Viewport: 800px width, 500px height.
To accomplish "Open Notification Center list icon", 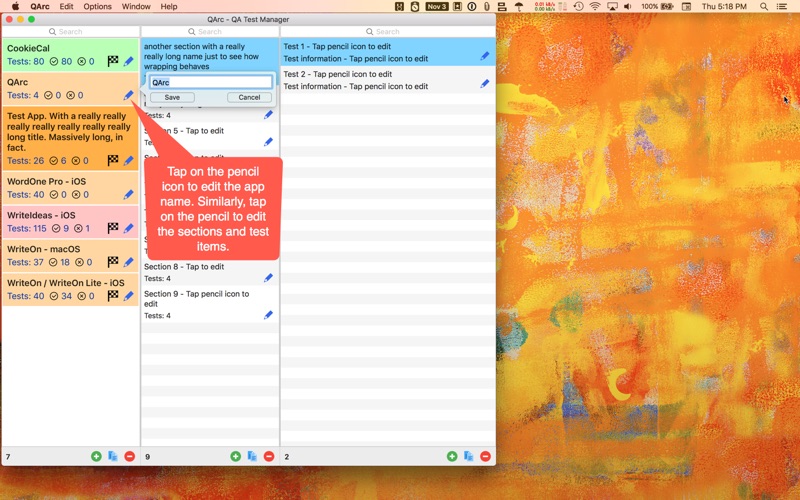I will point(782,7).
